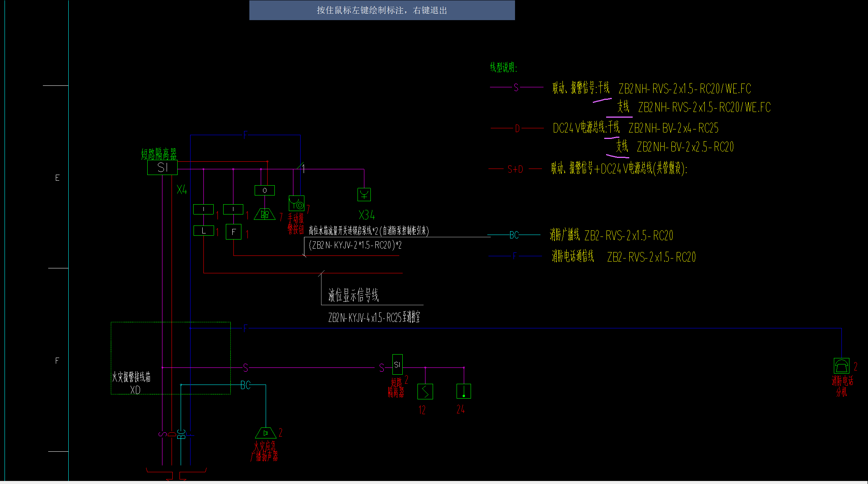The height and width of the screenshot is (484, 868).
Task: Select the ZB2-RVS-2x1.5-RC20 telephone line spec
Action: 652,257
